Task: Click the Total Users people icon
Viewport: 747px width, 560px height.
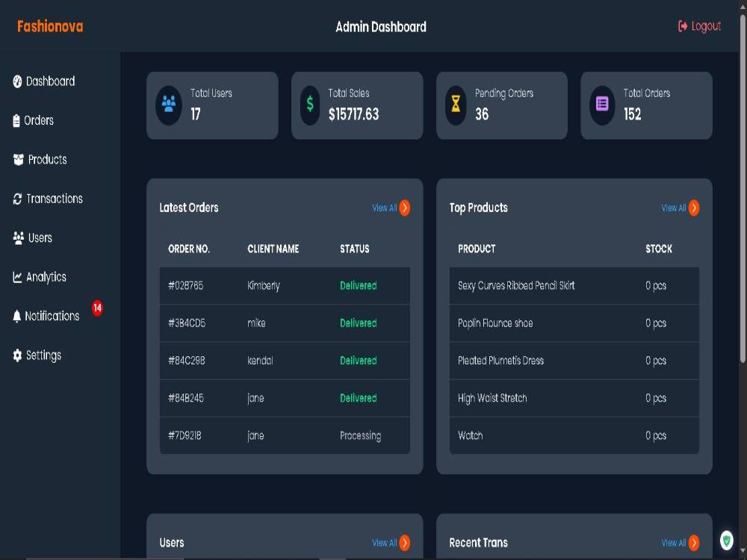Action: pyautogui.click(x=169, y=104)
